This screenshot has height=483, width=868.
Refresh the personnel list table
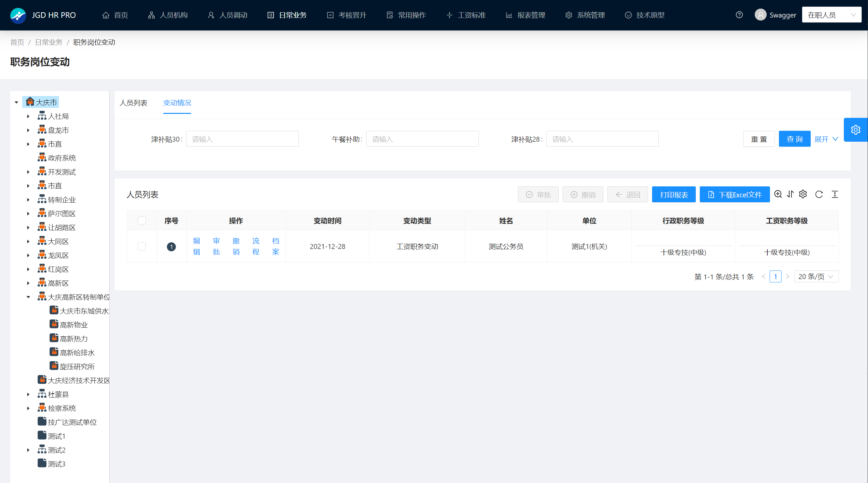click(x=819, y=194)
